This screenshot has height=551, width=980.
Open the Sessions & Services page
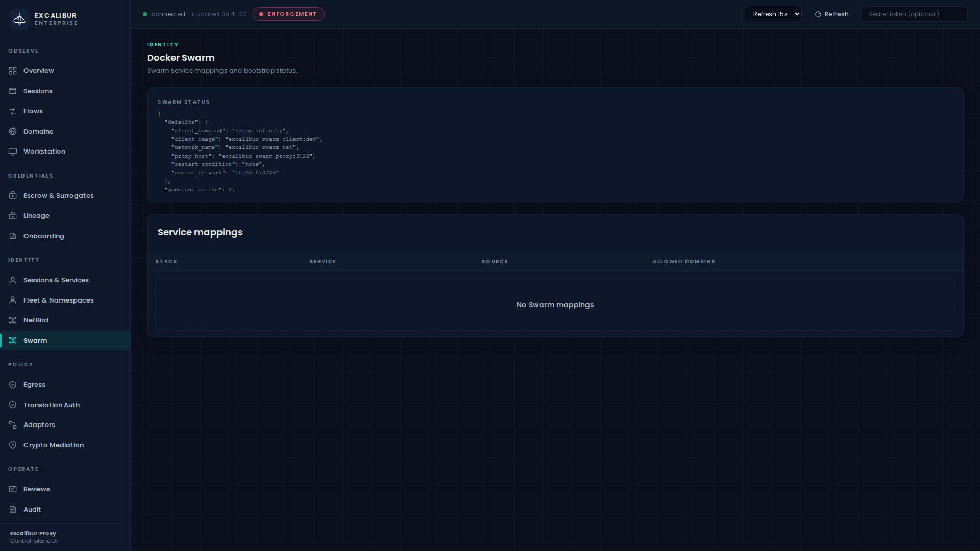point(56,280)
